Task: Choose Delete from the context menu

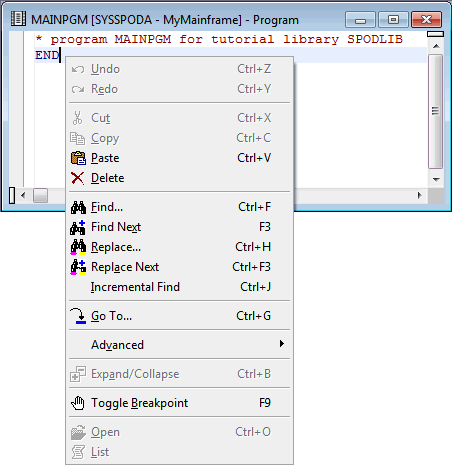Action: [x=180, y=178]
